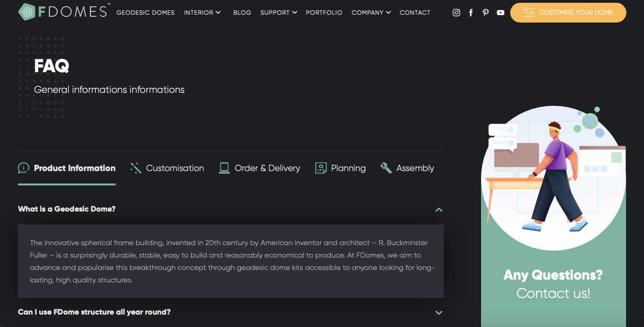
Task: Open the Contact page
Action: coord(415,12)
